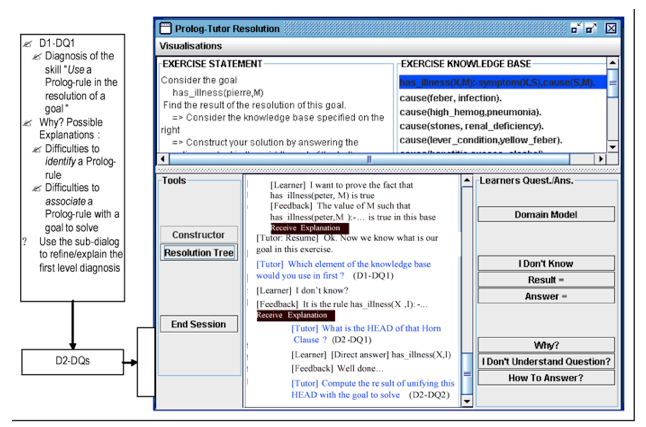The height and width of the screenshot is (427, 646).
Task: Click knowledge base scroll down arrow
Action: click(x=613, y=147)
